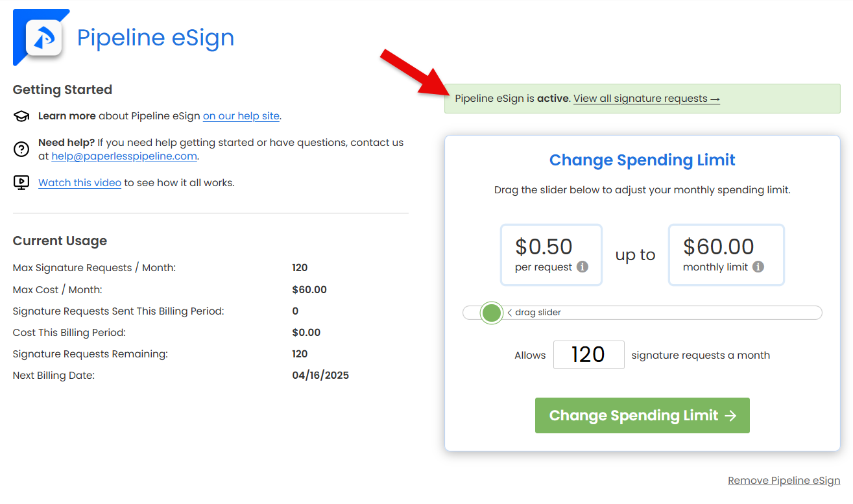Click info icon beside monthly limit
Image resolution: width=853 pixels, height=504 pixels.
(x=758, y=267)
